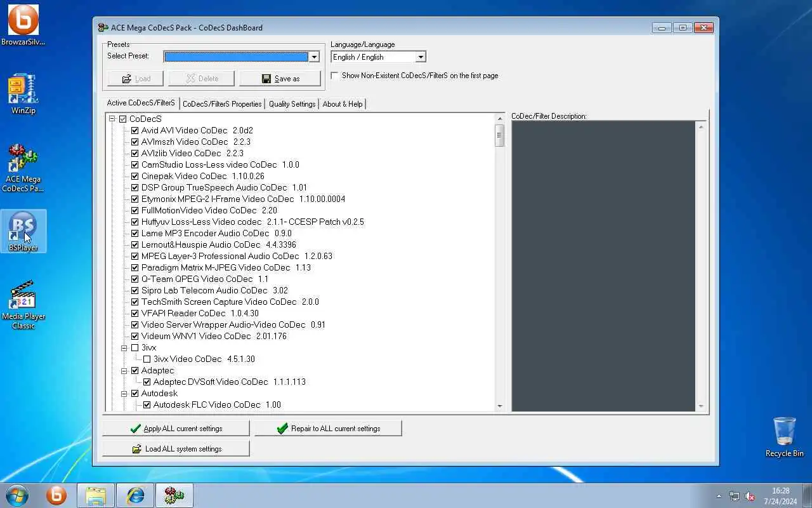
Task: Click the network tray icon
Action: pos(734,496)
